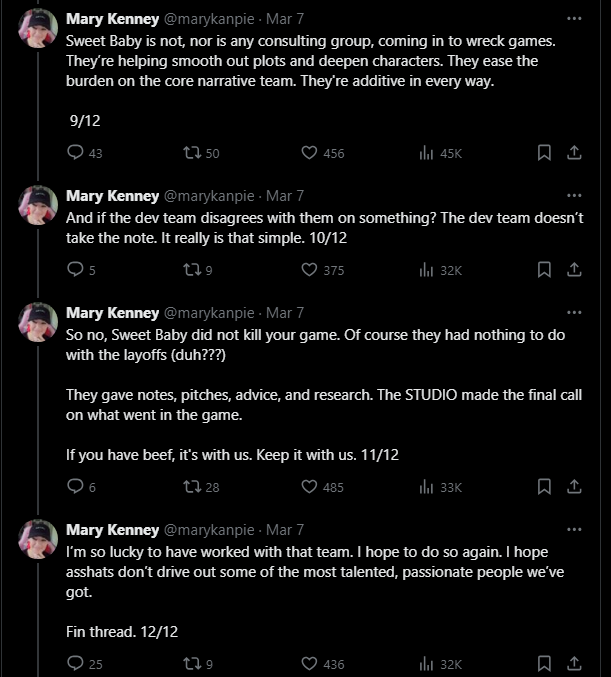Screen dimensions: 611x677
Task: View analytics of the 11/12 tweet
Action: coord(428,487)
